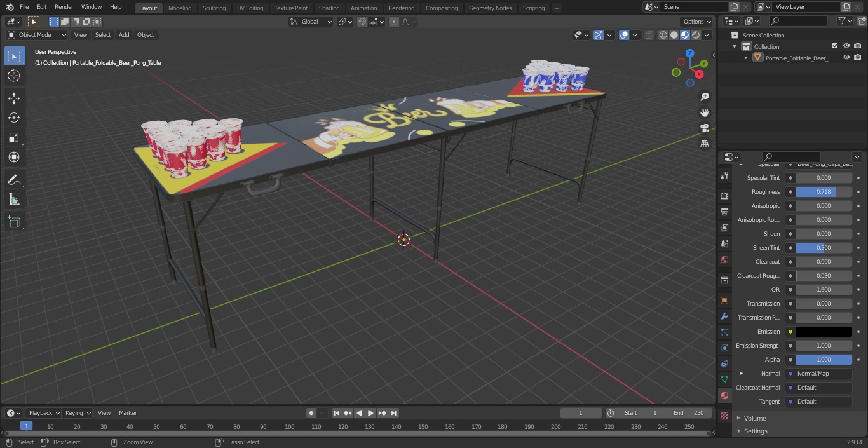Select the Cursor tool in toolbar
The image size is (868, 448).
[x=14, y=76]
